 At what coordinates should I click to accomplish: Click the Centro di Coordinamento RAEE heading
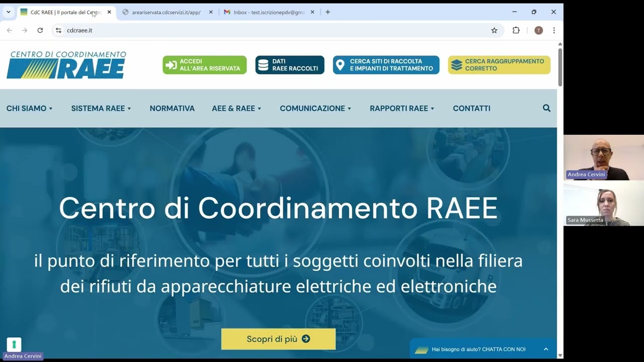coord(278,208)
